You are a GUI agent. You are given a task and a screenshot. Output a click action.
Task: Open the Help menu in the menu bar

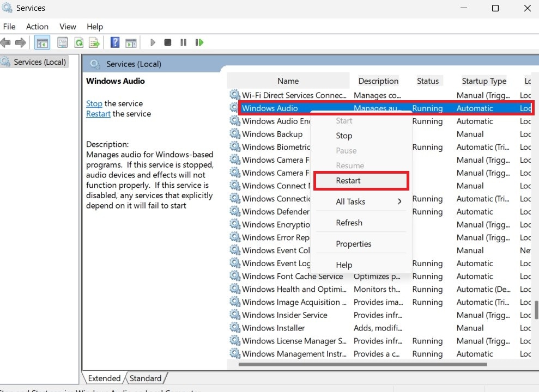94,27
